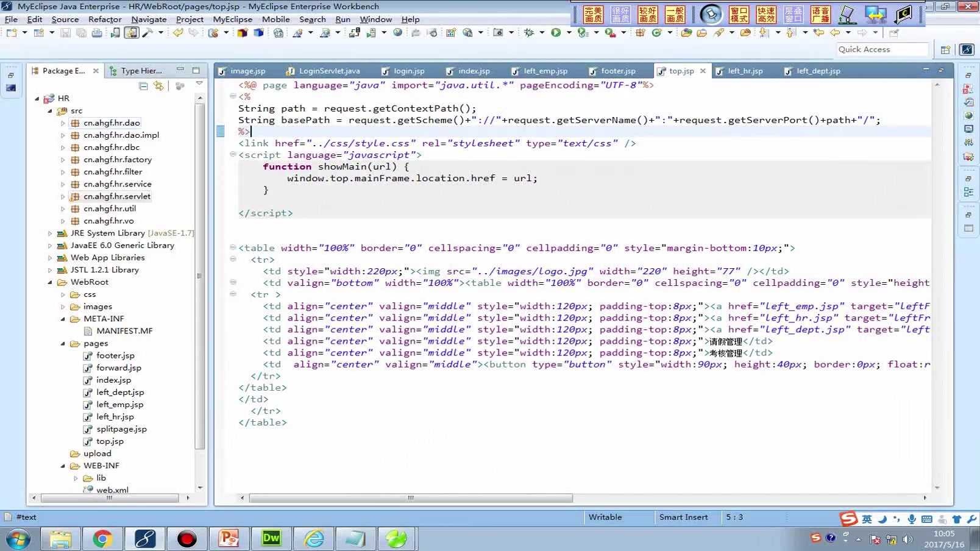Open the MyEclipse menu
The height and width of the screenshot is (551, 980).
click(x=232, y=20)
